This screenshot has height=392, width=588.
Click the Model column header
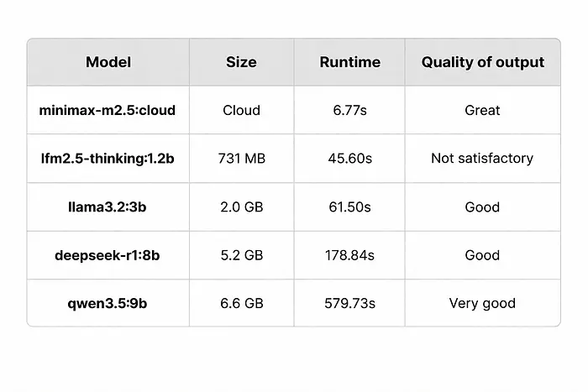click(x=108, y=62)
